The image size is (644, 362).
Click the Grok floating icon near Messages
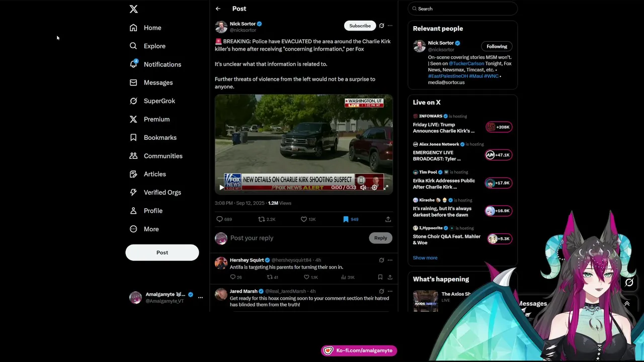point(629,283)
